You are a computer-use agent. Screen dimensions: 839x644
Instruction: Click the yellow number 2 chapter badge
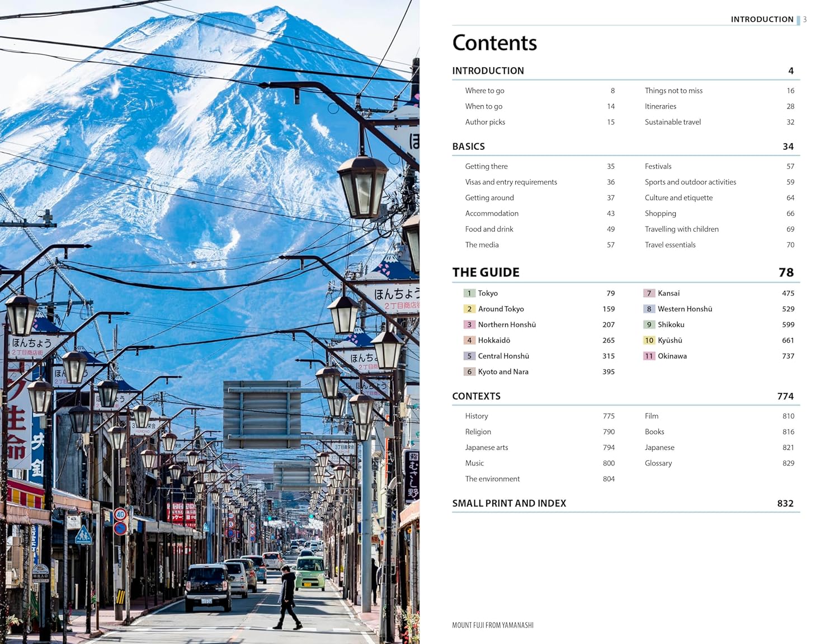tap(469, 309)
